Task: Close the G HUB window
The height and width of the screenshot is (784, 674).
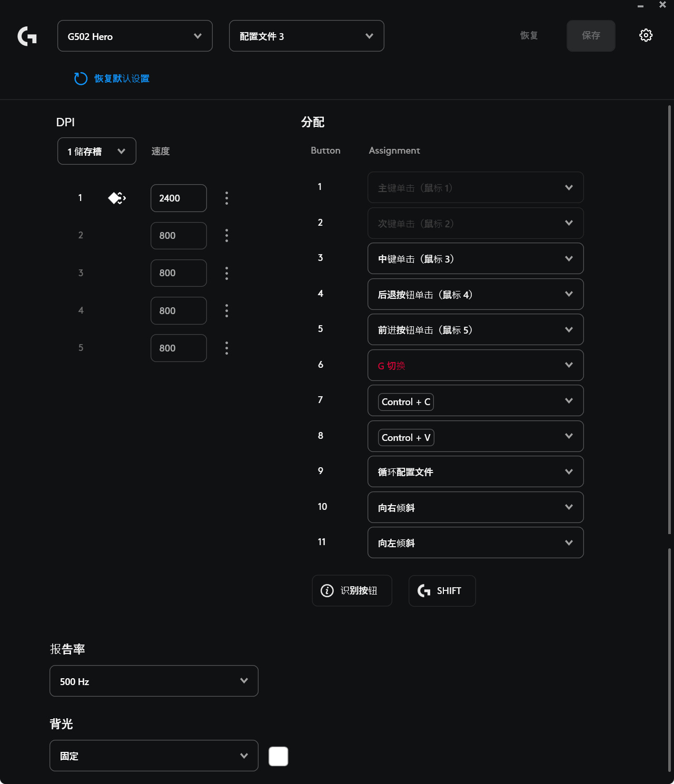Action: [662, 5]
